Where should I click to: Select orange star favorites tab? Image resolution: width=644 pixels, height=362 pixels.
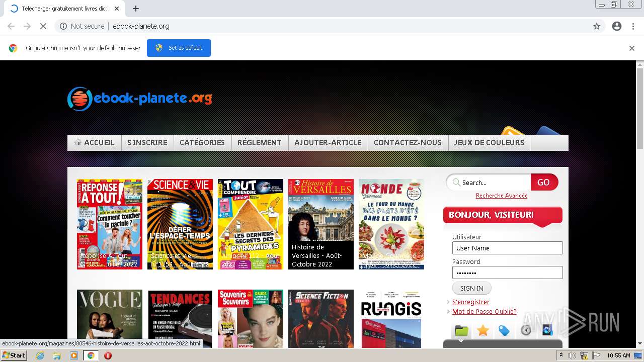(483, 330)
